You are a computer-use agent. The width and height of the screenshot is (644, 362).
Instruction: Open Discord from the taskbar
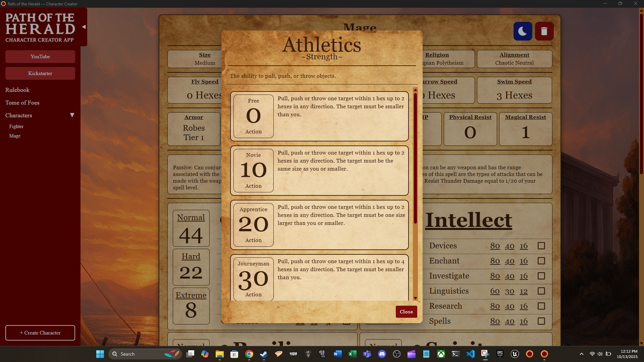click(x=382, y=354)
